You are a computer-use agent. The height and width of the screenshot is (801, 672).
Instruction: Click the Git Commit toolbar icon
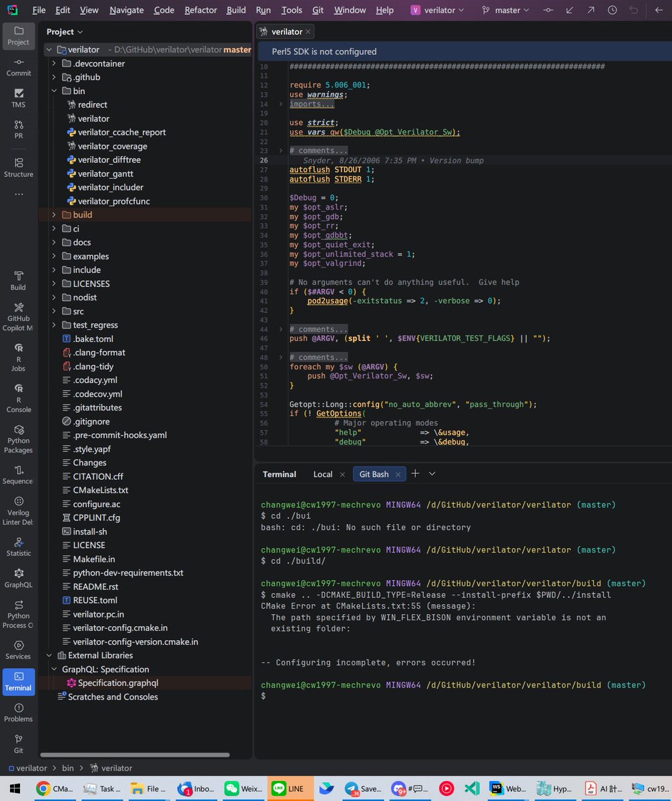[x=548, y=10]
